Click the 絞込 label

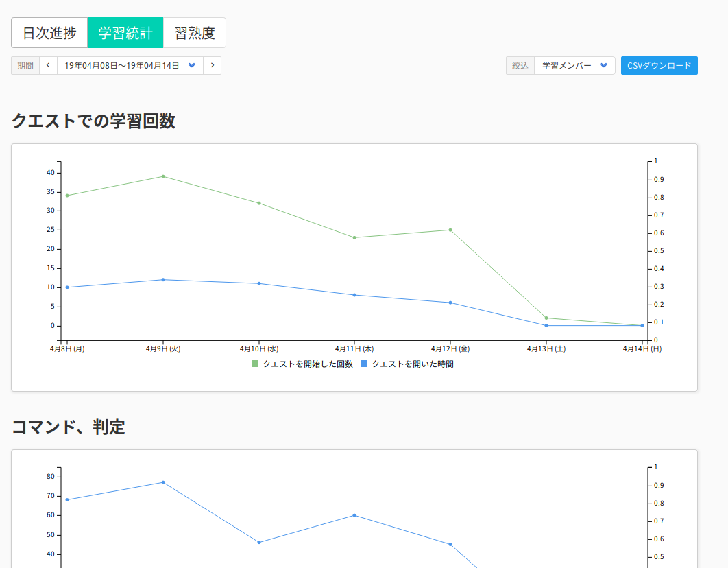tap(520, 65)
